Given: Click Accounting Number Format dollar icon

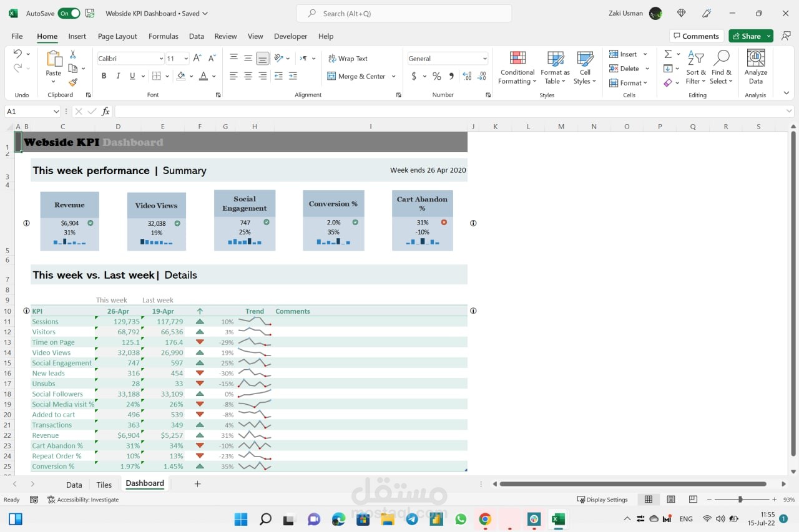Looking at the screenshot, I should click(x=414, y=76).
